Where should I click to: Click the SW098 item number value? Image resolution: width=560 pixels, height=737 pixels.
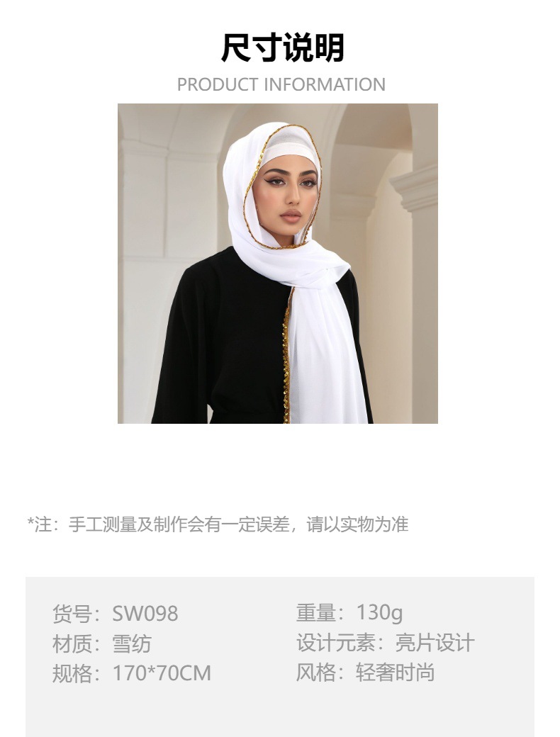tap(145, 614)
